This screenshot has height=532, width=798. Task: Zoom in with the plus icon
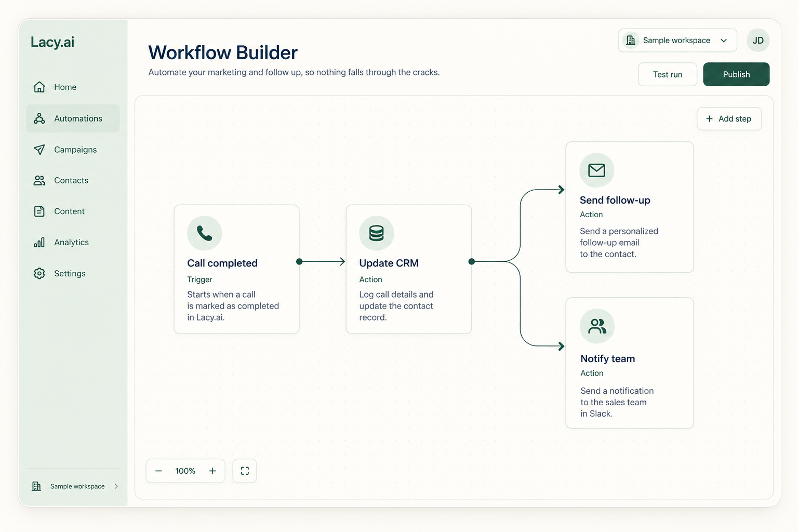click(x=212, y=471)
